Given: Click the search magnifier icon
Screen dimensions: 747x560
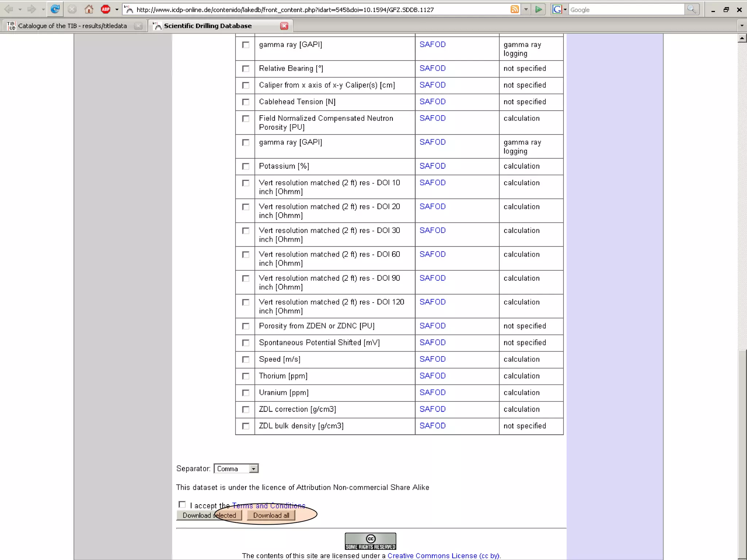Looking at the screenshot, I should [691, 9].
